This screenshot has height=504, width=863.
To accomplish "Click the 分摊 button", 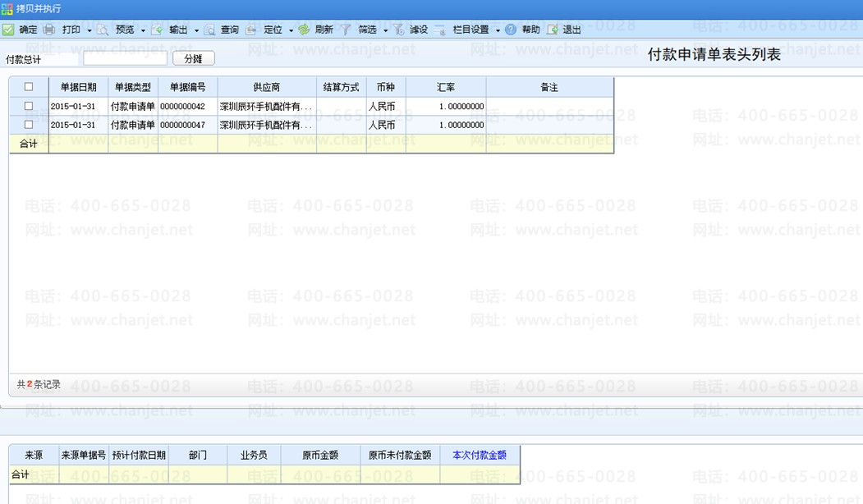I will [x=193, y=58].
